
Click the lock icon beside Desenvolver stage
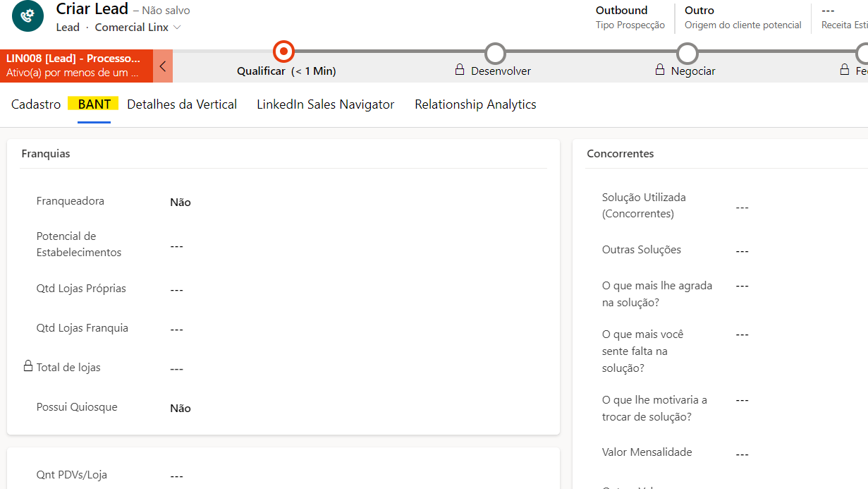coord(460,70)
